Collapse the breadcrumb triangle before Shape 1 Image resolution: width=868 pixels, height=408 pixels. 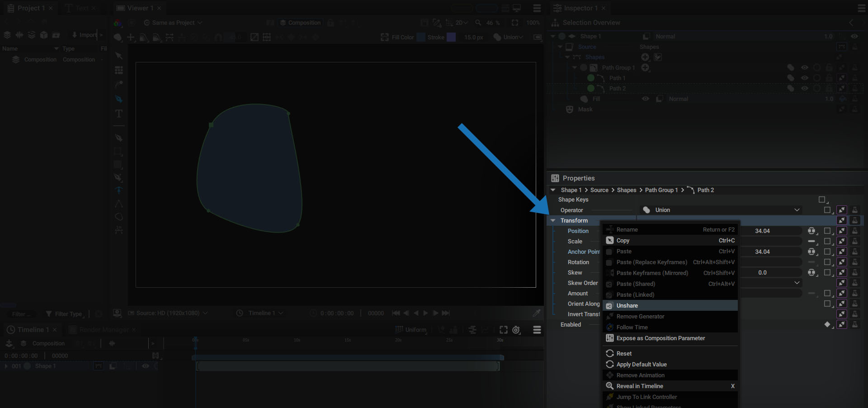click(553, 190)
